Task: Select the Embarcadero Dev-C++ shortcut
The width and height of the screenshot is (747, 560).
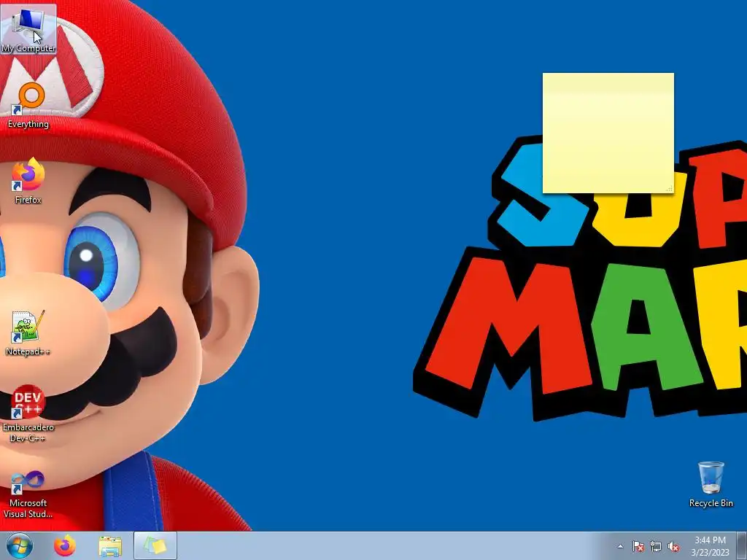Action: pyautogui.click(x=28, y=414)
